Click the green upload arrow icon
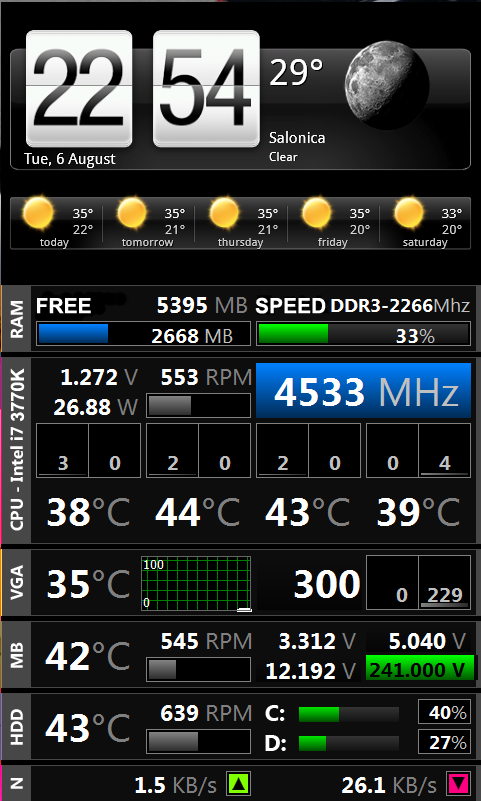The width and height of the screenshot is (481, 801). (x=238, y=784)
